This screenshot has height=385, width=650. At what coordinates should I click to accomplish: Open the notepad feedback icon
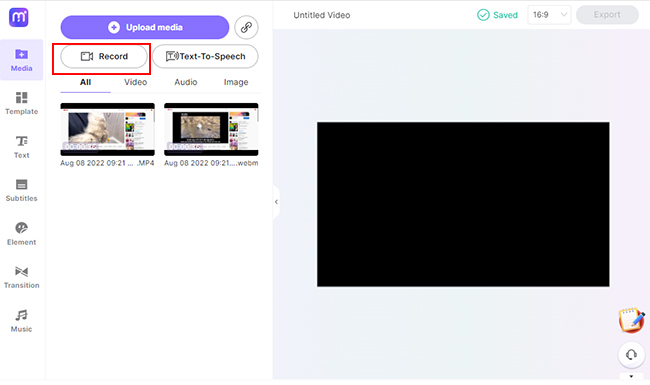click(x=631, y=320)
